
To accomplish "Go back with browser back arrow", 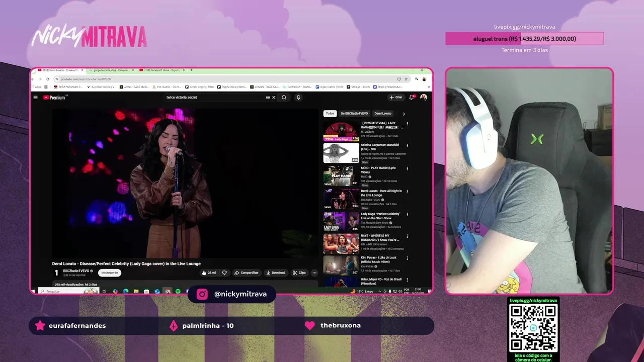I will point(33,79).
